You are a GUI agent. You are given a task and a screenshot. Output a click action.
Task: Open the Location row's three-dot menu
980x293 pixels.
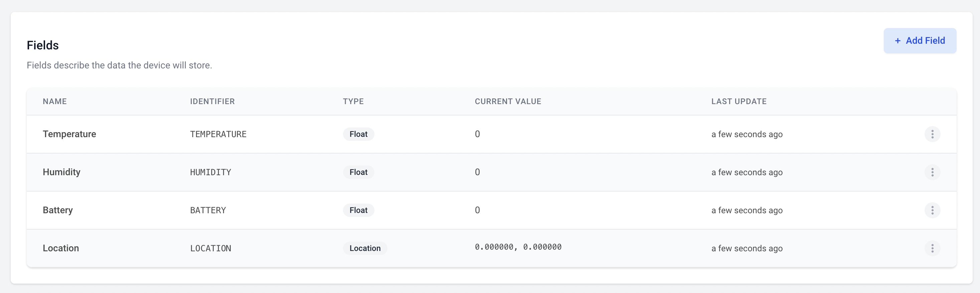pyautogui.click(x=932, y=248)
